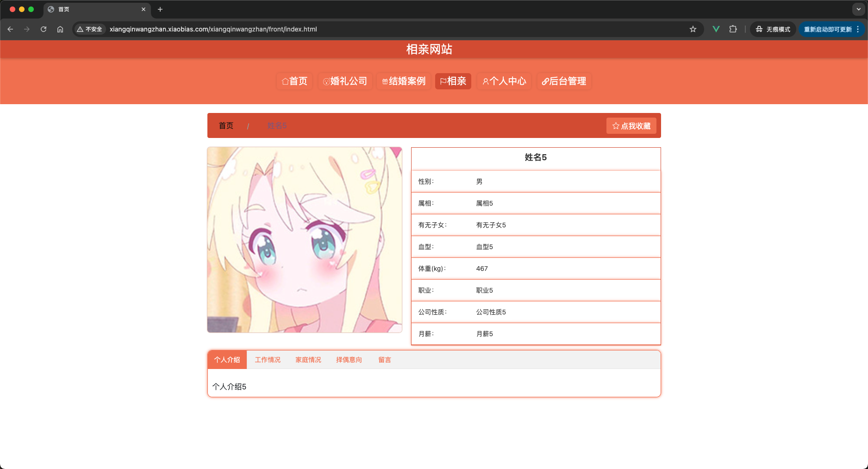The height and width of the screenshot is (469, 868).
Task: Select the 相亲 navigation item
Action: tap(453, 81)
